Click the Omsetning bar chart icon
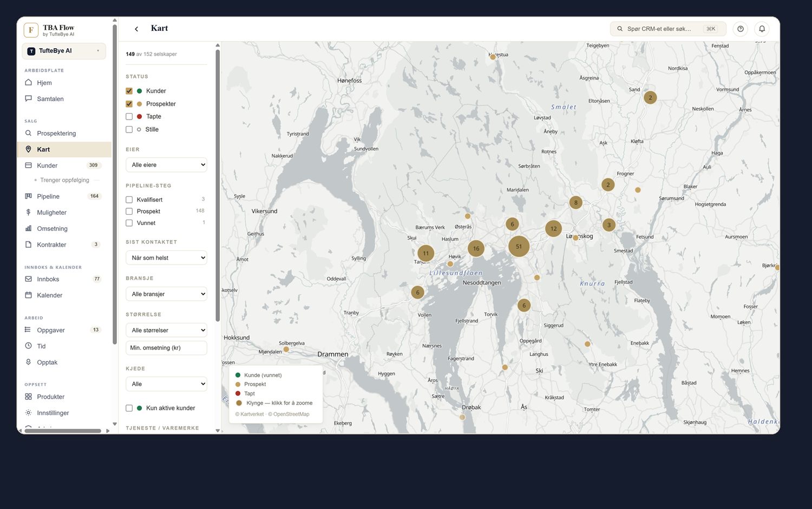 click(x=28, y=228)
